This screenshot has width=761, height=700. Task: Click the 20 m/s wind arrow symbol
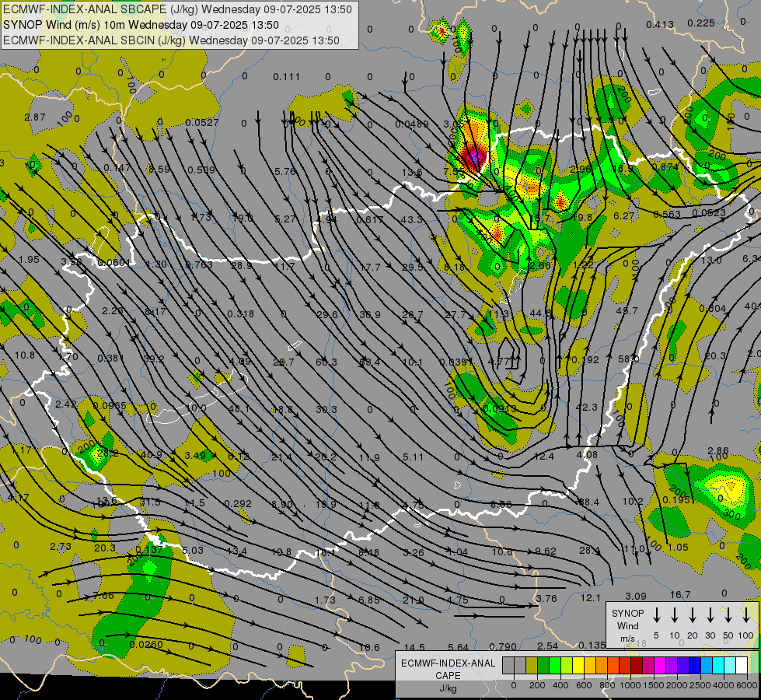(693, 615)
